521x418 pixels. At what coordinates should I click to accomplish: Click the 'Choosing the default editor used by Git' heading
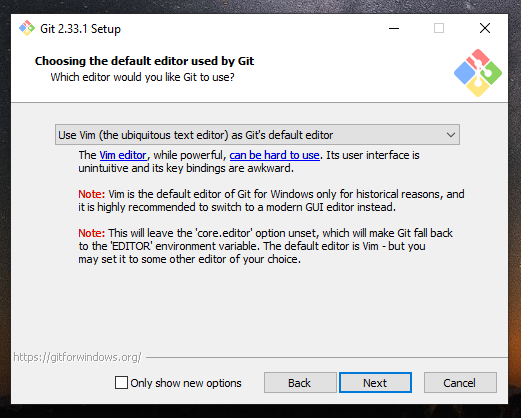point(144,61)
